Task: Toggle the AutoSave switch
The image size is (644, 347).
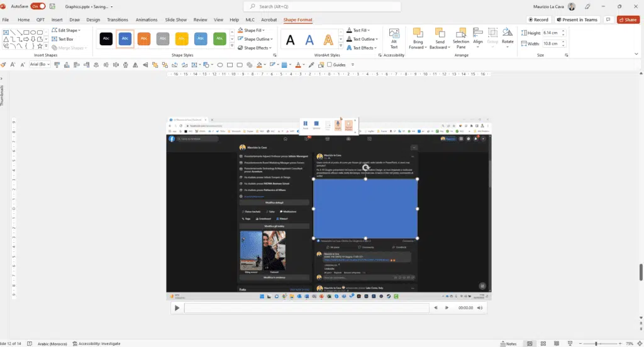Action: click(x=38, y=6)
